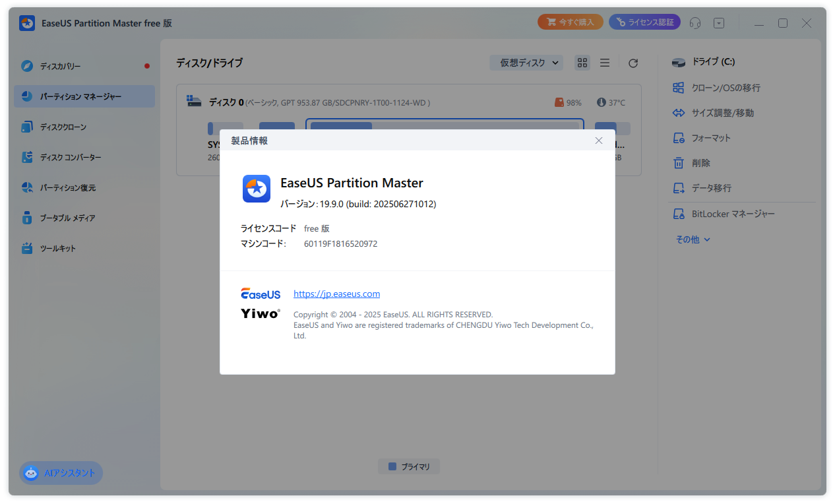The width and height of the screenshot is (835, 504).
Task: Launch the AIアシスタント helper
Action: (61, 473)
